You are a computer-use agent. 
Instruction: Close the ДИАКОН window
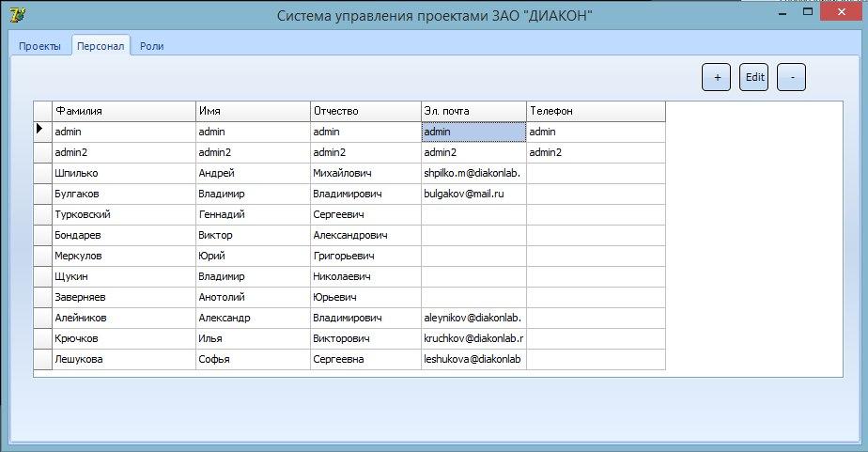(842, 12)
